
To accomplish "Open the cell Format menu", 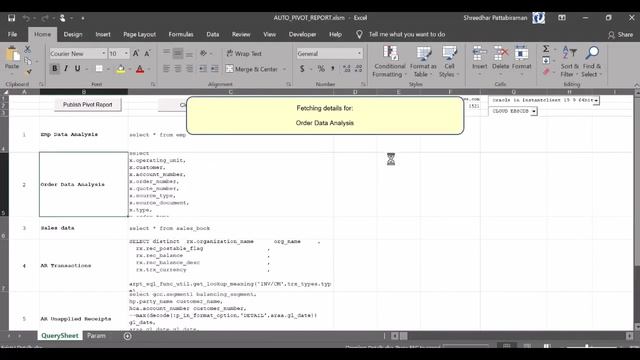I will [x=521, y=61].
